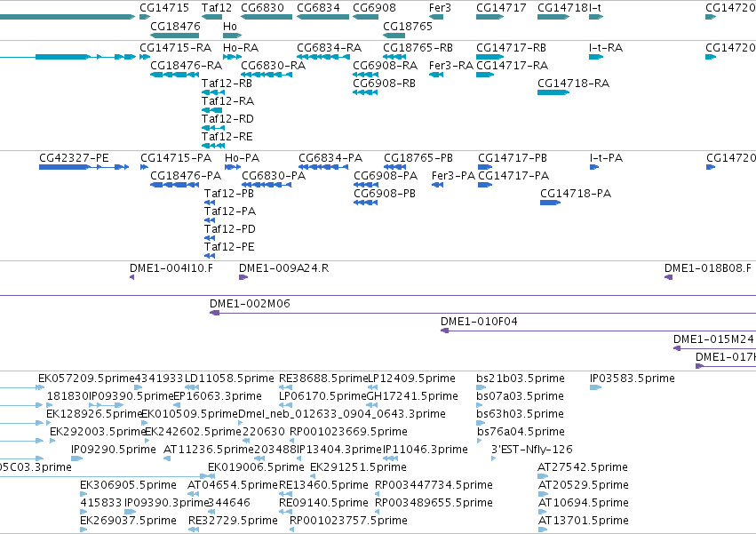Click the CG18476 gene label

point(175,26)
